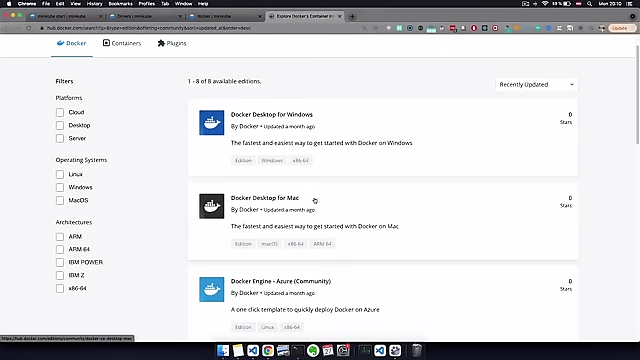Click the Linux tag on Docker Engine Azure
The height and width of the screenshot is (360, 640).
click(x=268, y=327)
